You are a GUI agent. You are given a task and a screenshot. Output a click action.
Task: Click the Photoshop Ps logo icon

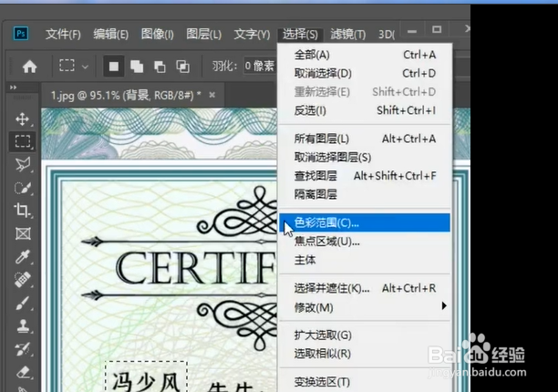click(21, 34)
